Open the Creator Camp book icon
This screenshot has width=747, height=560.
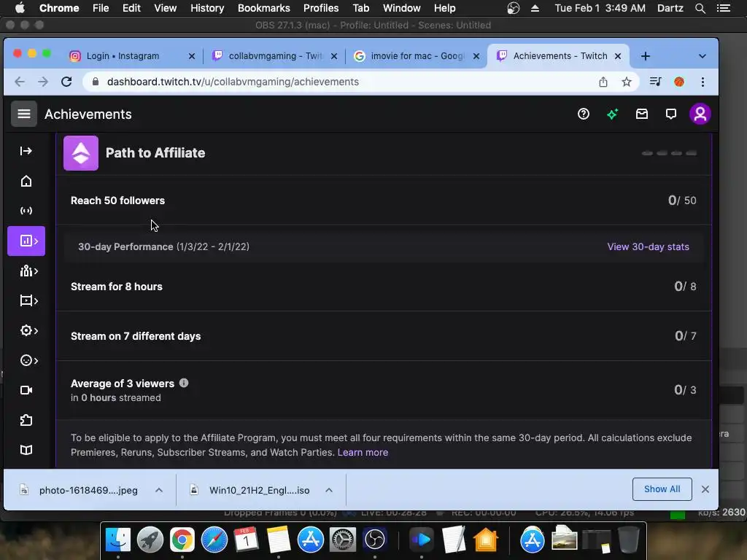(26, 450)
